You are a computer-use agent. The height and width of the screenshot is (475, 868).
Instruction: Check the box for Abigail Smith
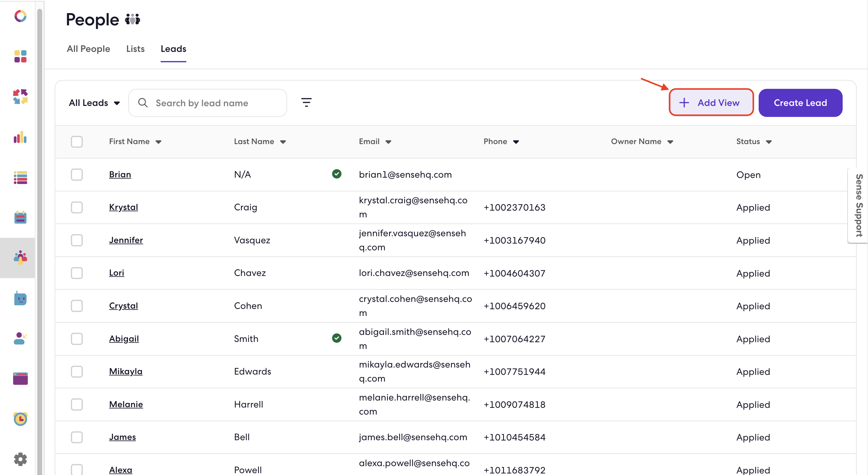pyautogui.click(x=77, y=339)
